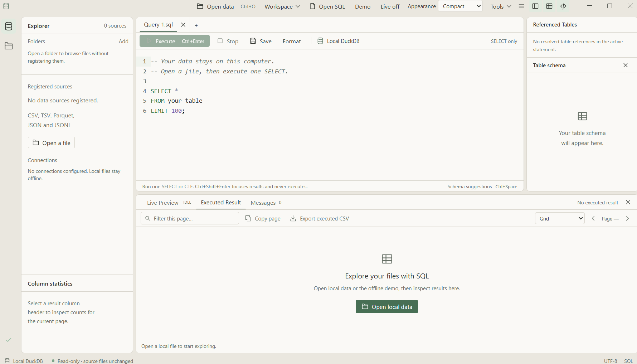Image resolution: width=637 pixels, height=364 pixels.
Task: Click the SQL editor line 'FROM your_table'
Action: point(176,101)
